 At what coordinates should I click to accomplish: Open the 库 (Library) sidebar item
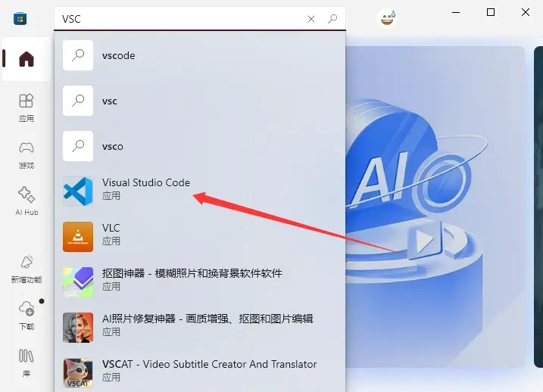tap(27, 362)
